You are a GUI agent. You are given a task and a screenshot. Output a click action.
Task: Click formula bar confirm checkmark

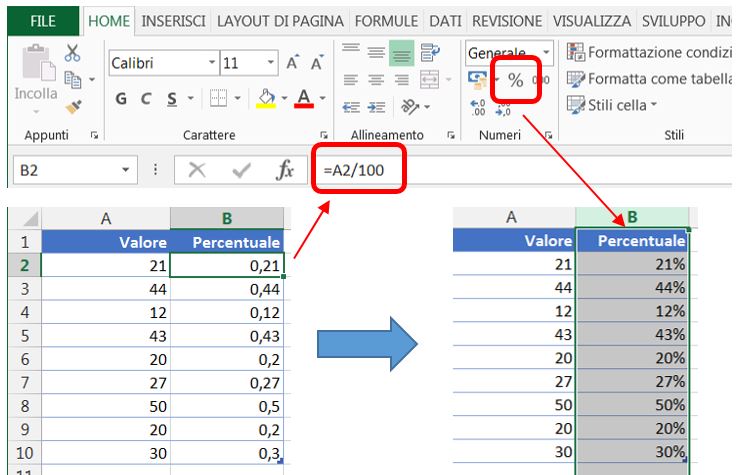[x=241, y=170]
